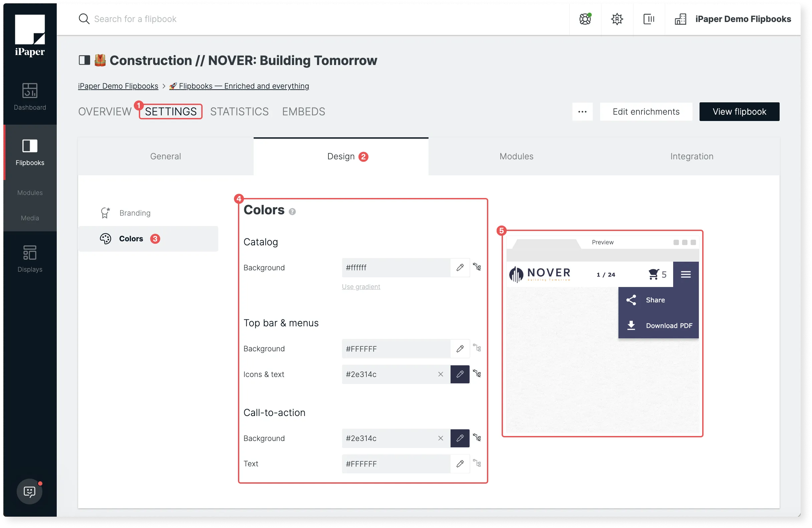Open the settings gear icon
This screenshot has width=812, height=528.
[x=616, y=19]
